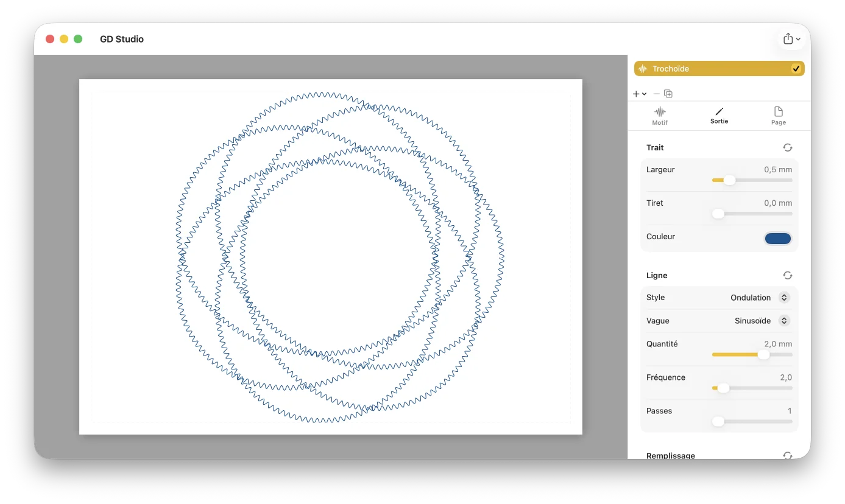Reset the Trait section settings
845x504 pixels.
[x=787, y=148]
